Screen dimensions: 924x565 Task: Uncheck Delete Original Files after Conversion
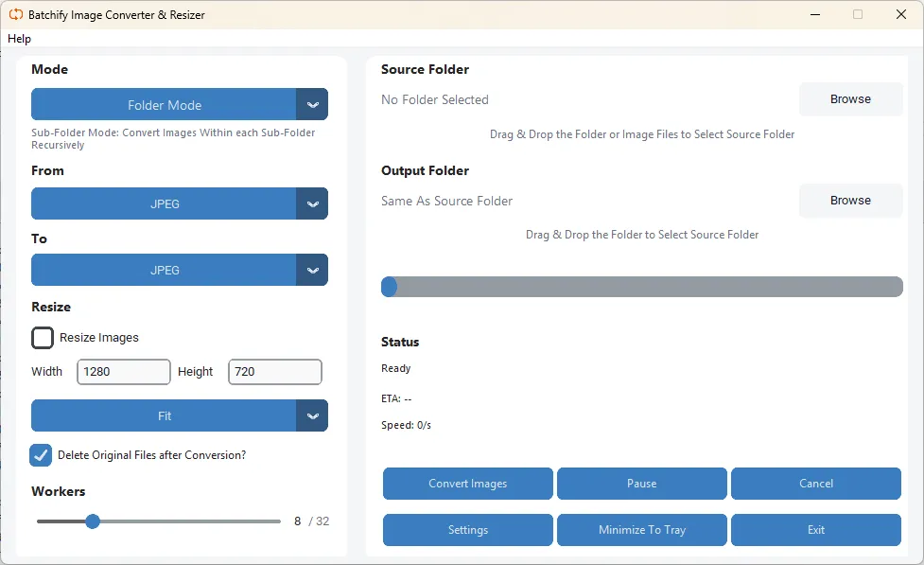point(41,455)
